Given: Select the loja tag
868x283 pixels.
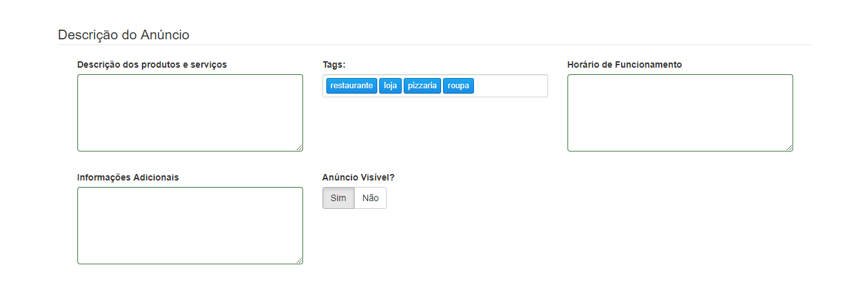Looking at the screenshot, I should (391, 86).
